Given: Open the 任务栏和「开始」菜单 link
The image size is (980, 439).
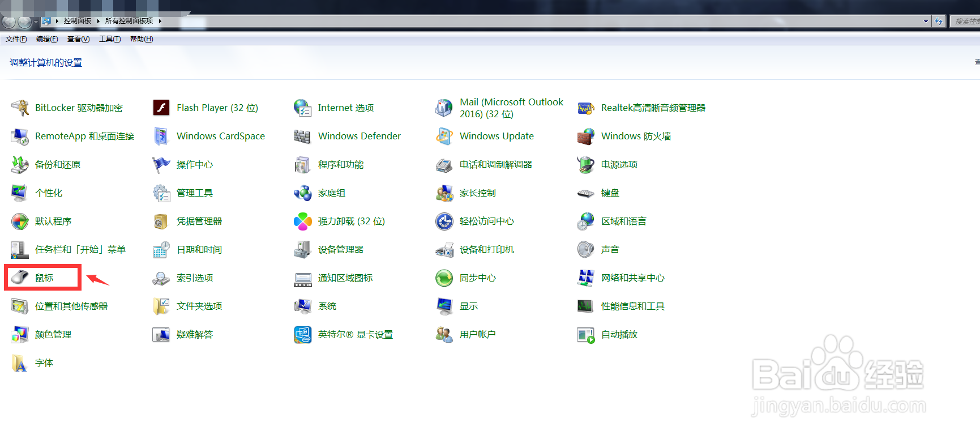Looking at the screenshot, I should [x=80, y=249].
